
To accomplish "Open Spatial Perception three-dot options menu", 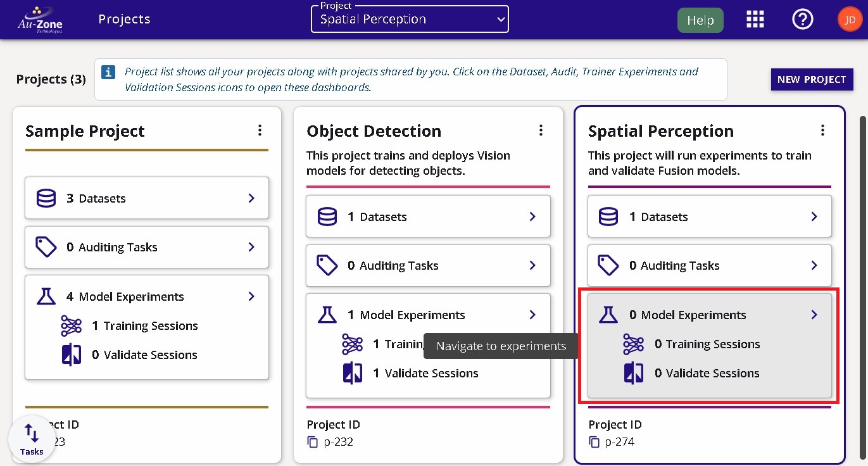I will pos(822,130).
